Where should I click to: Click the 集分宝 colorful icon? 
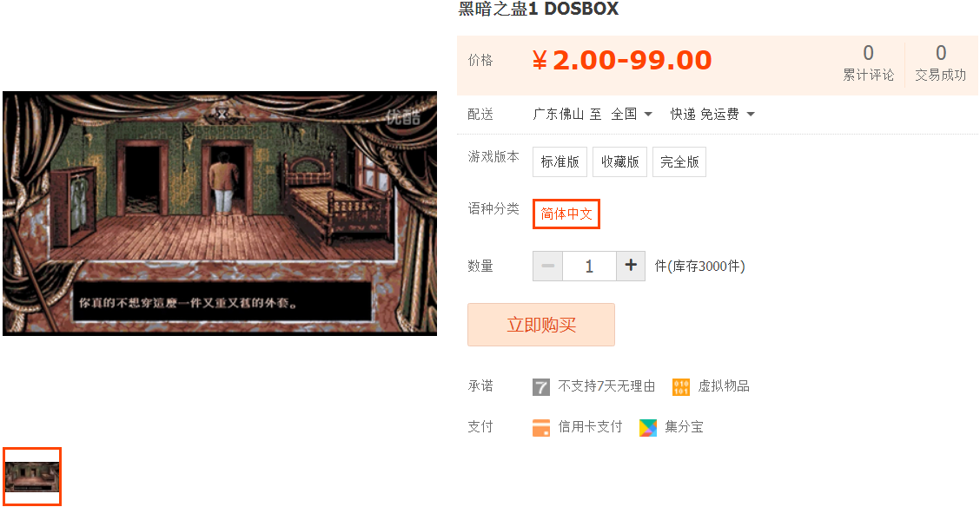[648, 428]
